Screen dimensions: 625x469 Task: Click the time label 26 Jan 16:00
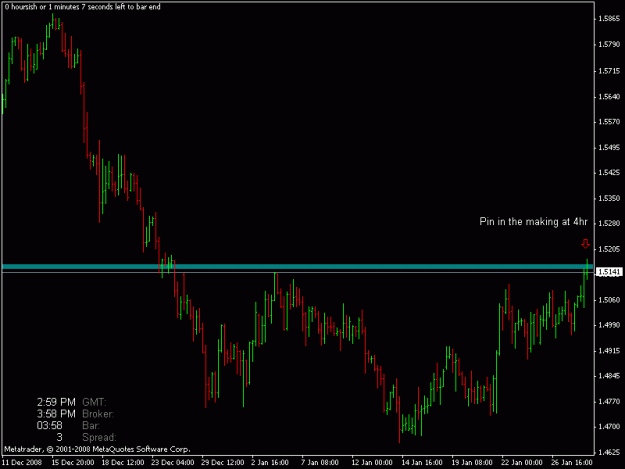click(x=572, y=463)
